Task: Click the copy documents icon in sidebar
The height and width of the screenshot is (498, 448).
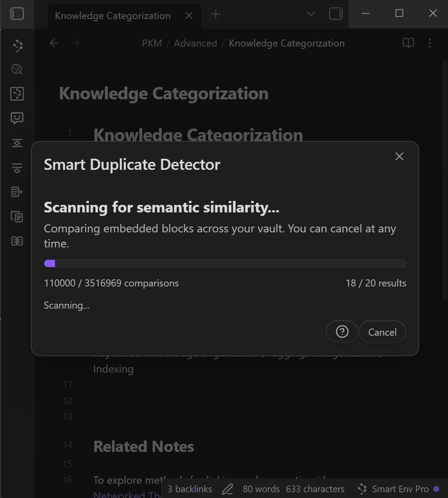Action: 17,217
